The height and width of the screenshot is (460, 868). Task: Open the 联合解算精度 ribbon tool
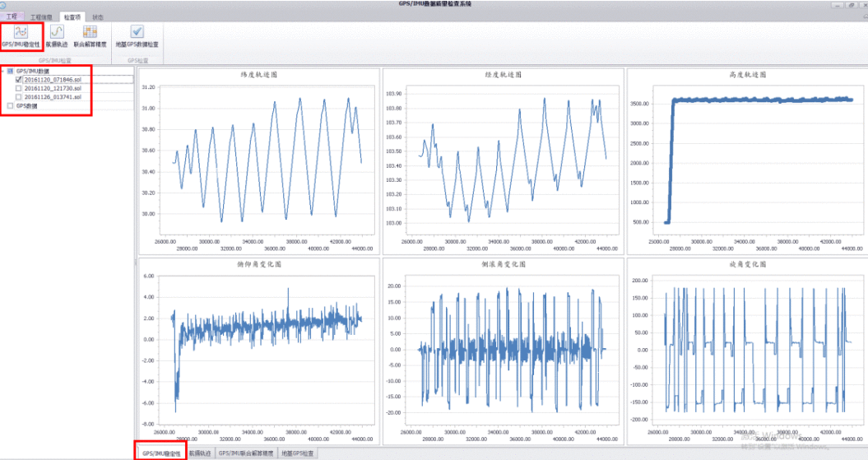tap(90, 36)
